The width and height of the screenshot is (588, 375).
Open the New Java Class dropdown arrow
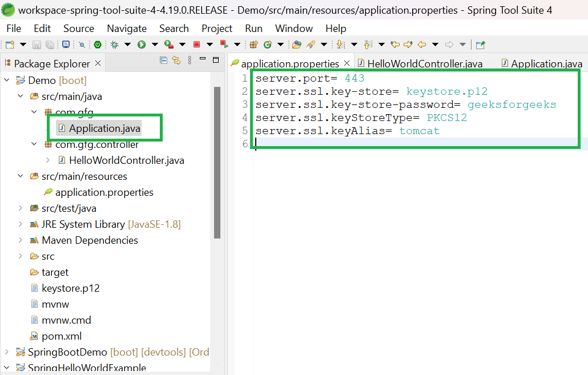coord(280,45)
